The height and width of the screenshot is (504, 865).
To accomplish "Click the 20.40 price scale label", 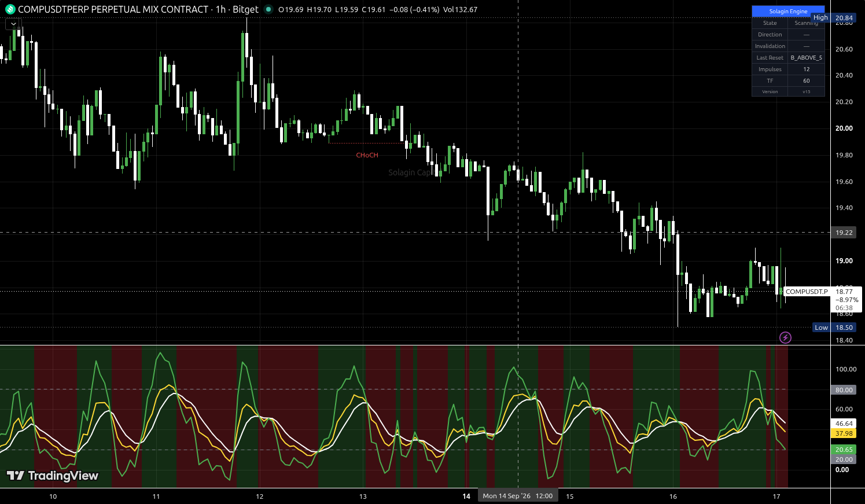I will point(844,75).
